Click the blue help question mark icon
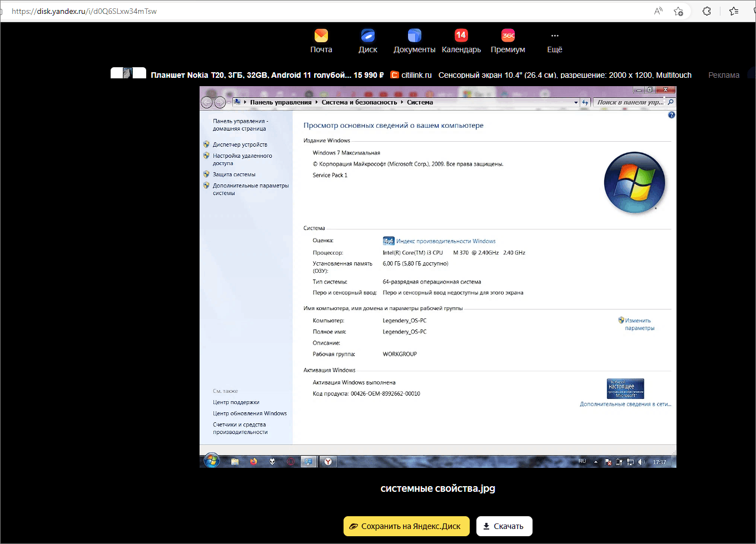 671,115
